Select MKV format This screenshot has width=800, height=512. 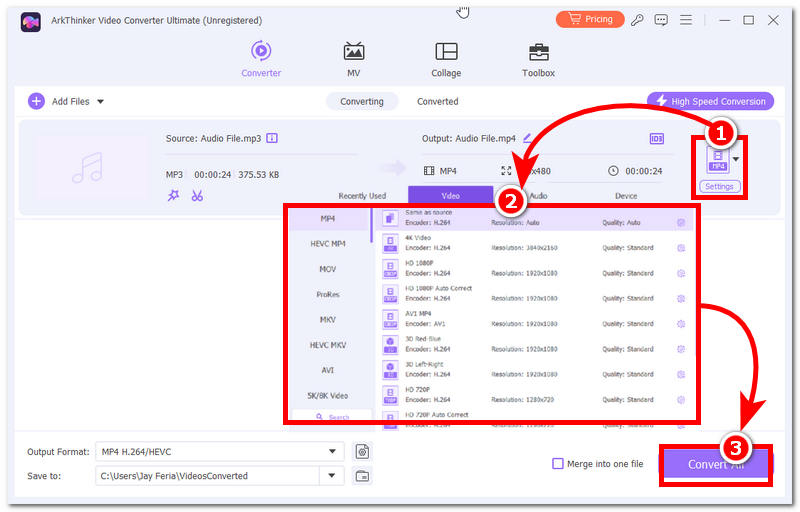tap(328, 320)
